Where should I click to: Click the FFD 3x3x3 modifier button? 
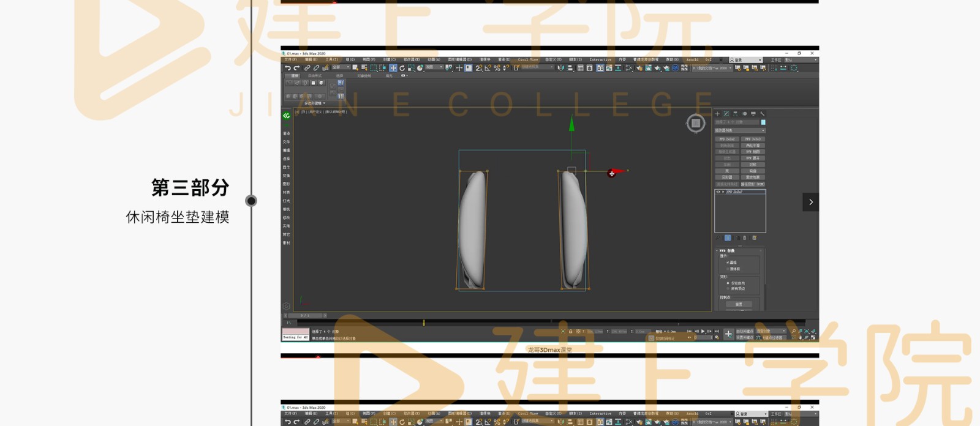(x=752, y=140)
